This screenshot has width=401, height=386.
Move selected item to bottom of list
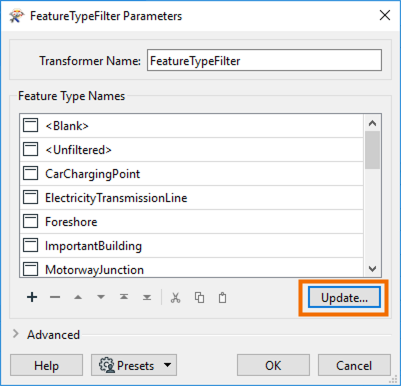pyautogui.click(x=147, y=297)
